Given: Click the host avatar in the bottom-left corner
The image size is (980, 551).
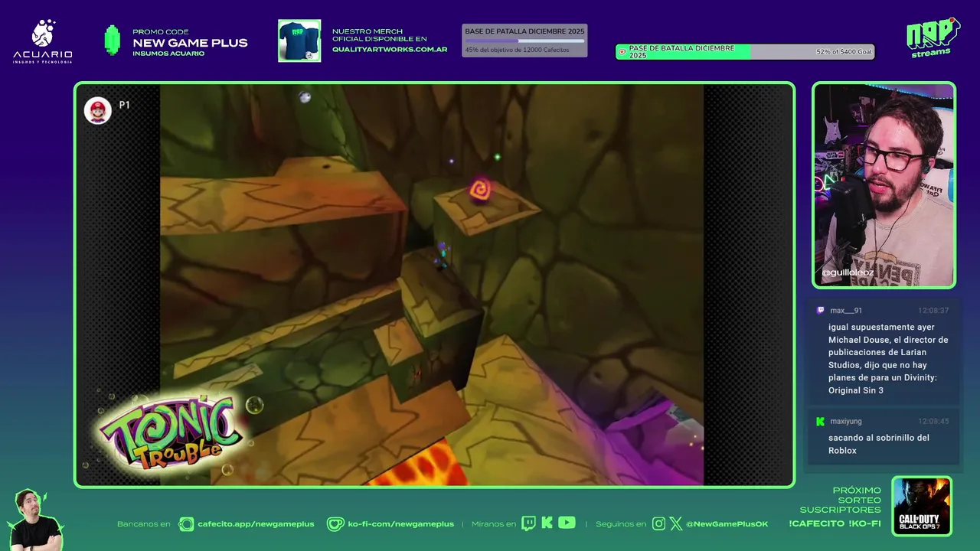Looking at the screenshot, I should click(x=34, y=520).
